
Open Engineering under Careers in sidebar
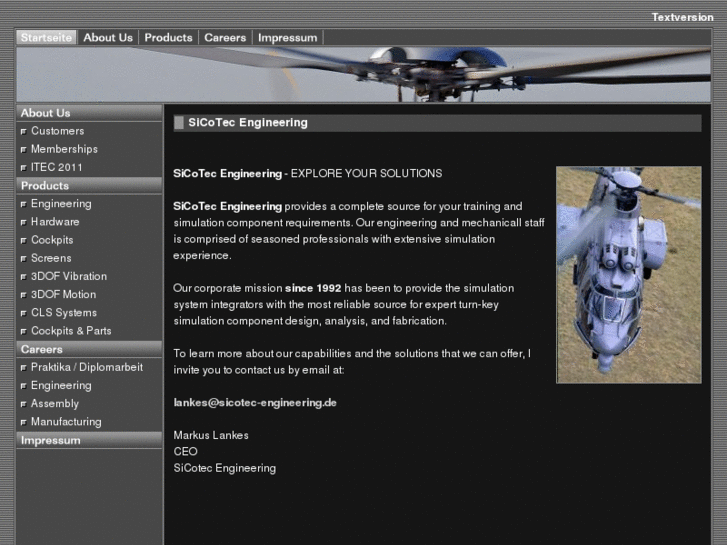click(x=61, y=386)
